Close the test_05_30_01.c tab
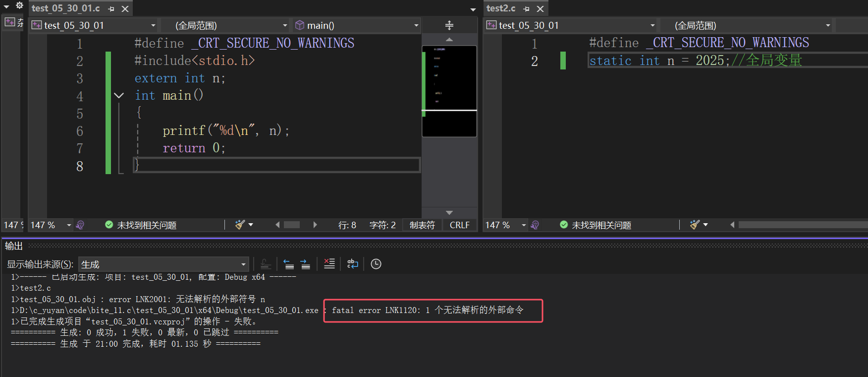868x377 pixels. click(x=125, y=9)
